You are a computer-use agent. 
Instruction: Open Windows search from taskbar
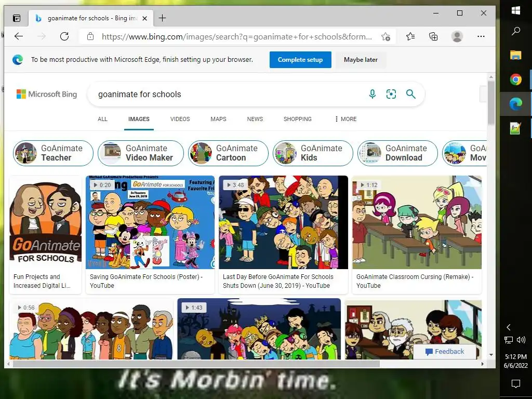516,31
